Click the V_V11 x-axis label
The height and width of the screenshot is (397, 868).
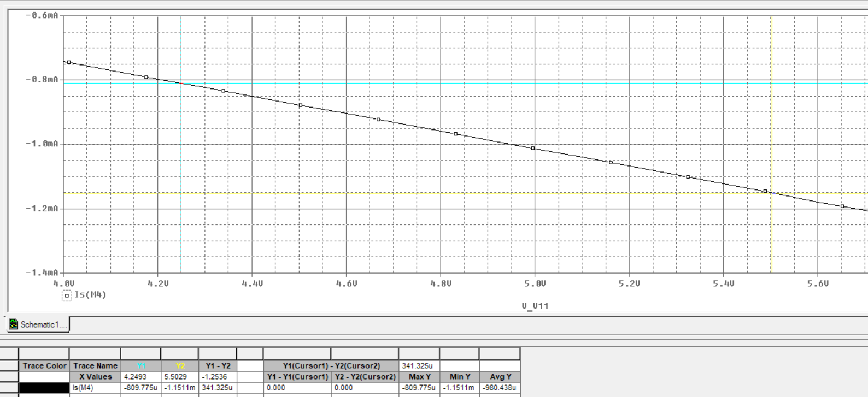pos(535,306)
